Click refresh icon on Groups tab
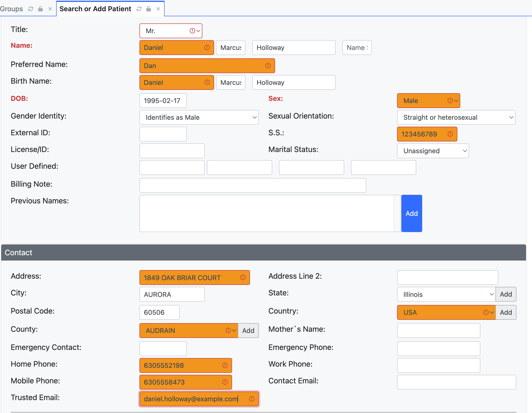 31,9
